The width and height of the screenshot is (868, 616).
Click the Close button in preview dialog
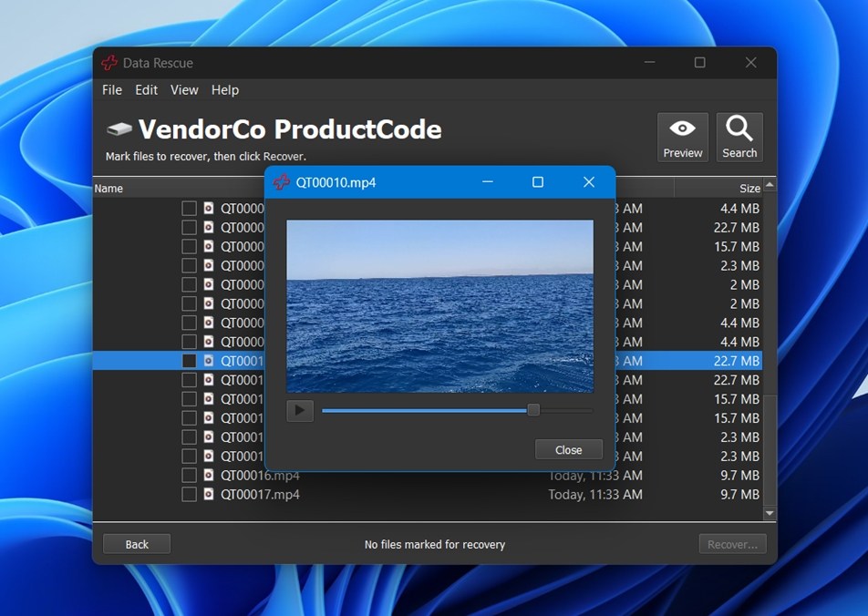coord(568,450)
